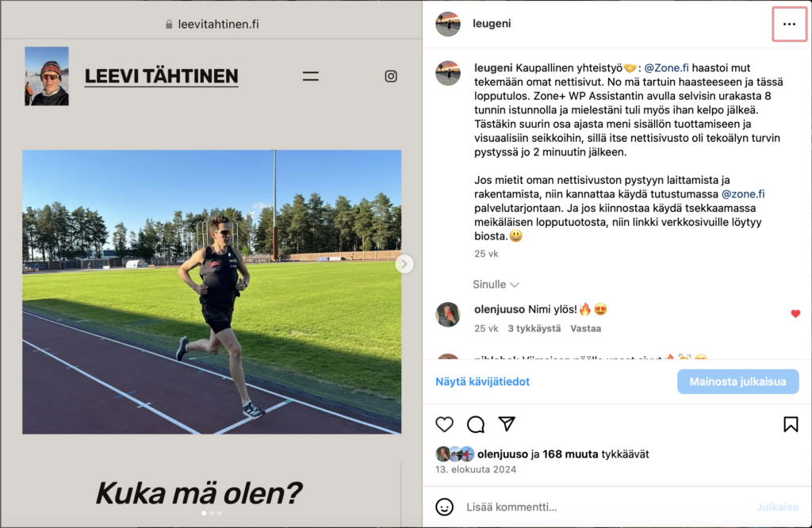The height and width of the screenshot is (528, 812).
Task: Unlike olenjuuso's comment red heart
Action: 795,314
